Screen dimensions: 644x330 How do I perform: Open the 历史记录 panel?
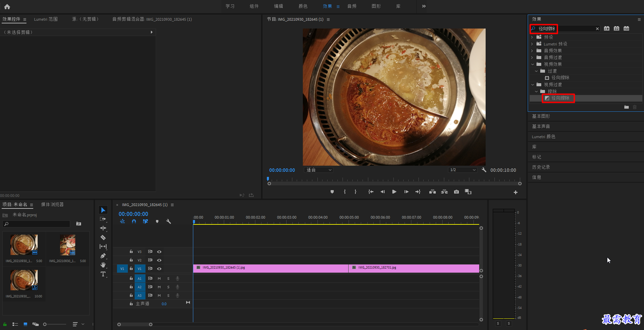tap(541, 167)
